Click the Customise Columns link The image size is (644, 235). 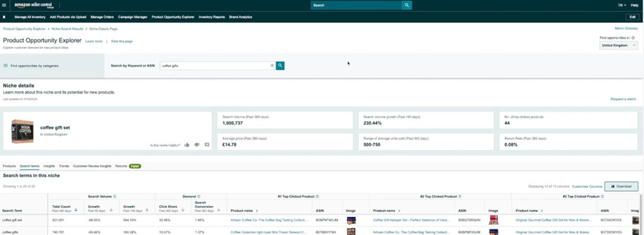[x=587, y=186]
